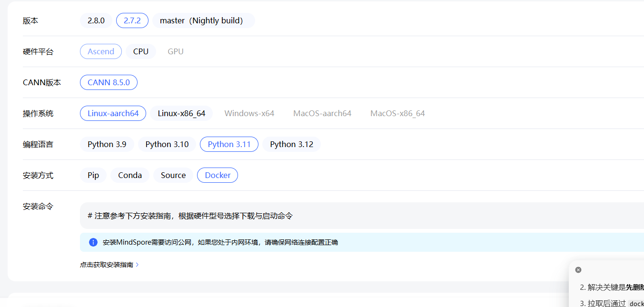This screenshot has height=307, width=644.
Task: Select Python 3.12 option
Action: pyautogui.click(x=291, y=144)
